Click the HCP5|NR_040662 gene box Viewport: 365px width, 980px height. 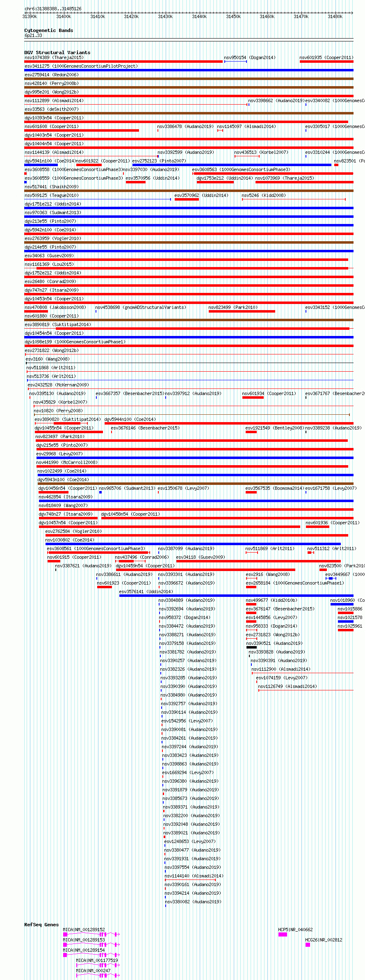coord(283,934)
